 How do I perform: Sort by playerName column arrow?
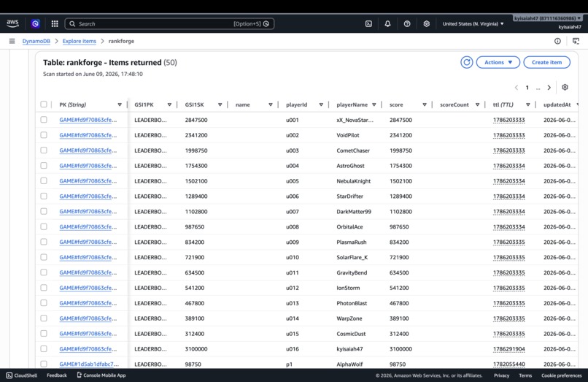[374, 104]
